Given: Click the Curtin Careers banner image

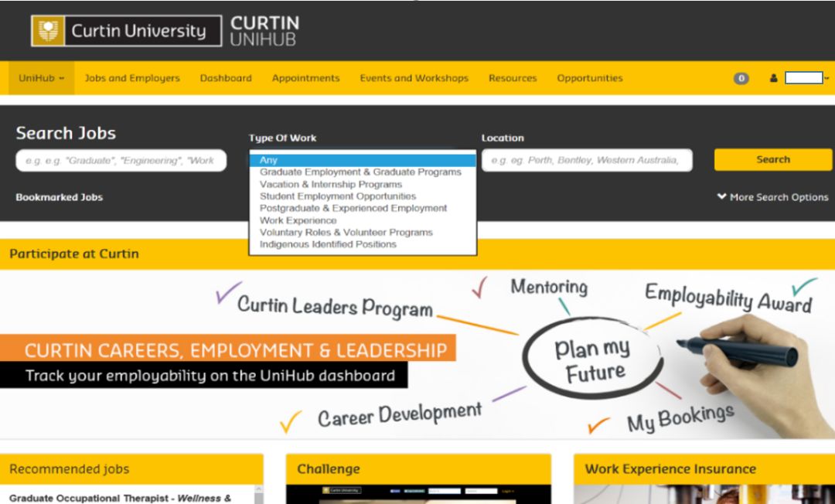Looking at the screenshot, I should point(417,355).
